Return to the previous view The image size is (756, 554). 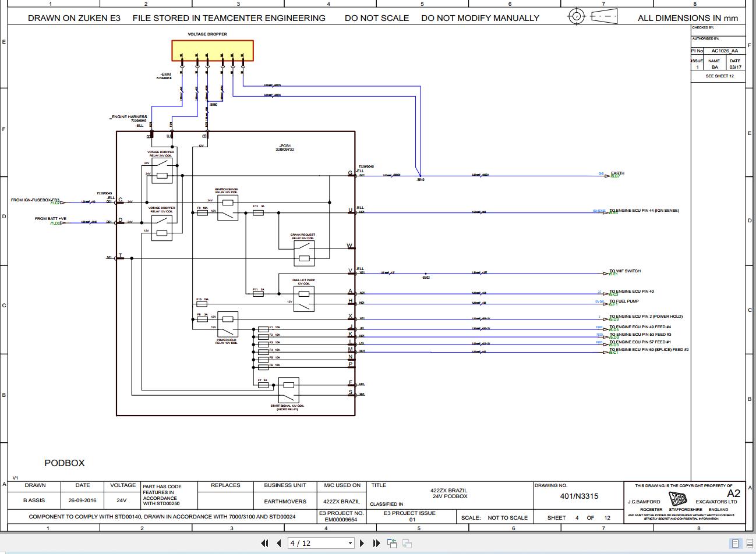coord(392,542)
